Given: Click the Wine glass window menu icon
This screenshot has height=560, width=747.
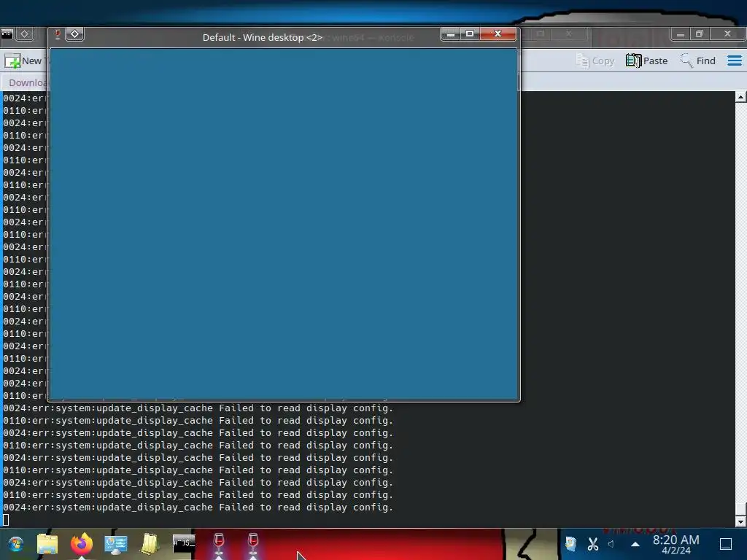Looking at the screenshot, I should [x=57, y=34].
